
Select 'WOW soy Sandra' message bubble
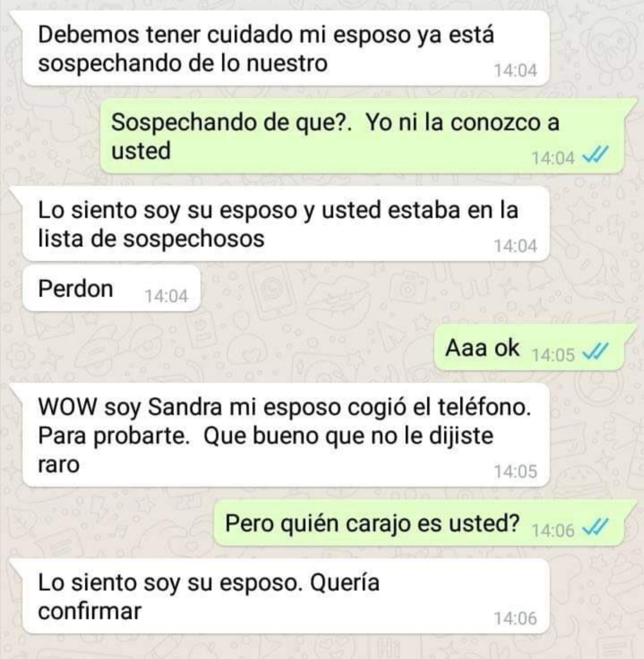click(286, 435)
